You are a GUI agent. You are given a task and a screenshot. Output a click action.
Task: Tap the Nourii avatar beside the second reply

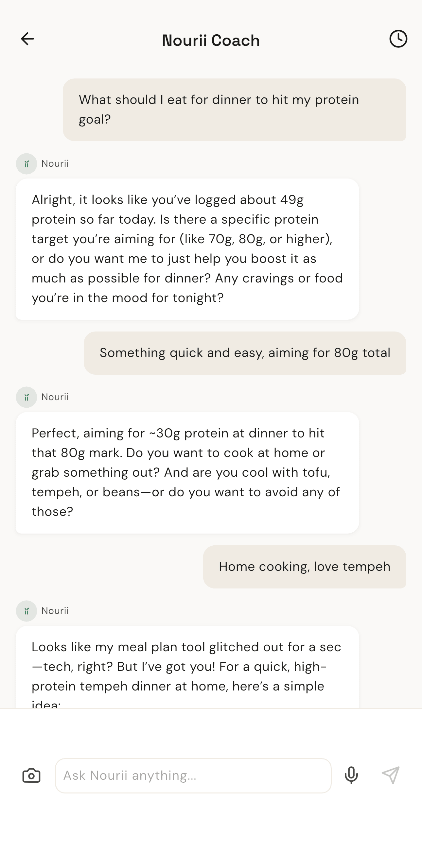[26, 397]
